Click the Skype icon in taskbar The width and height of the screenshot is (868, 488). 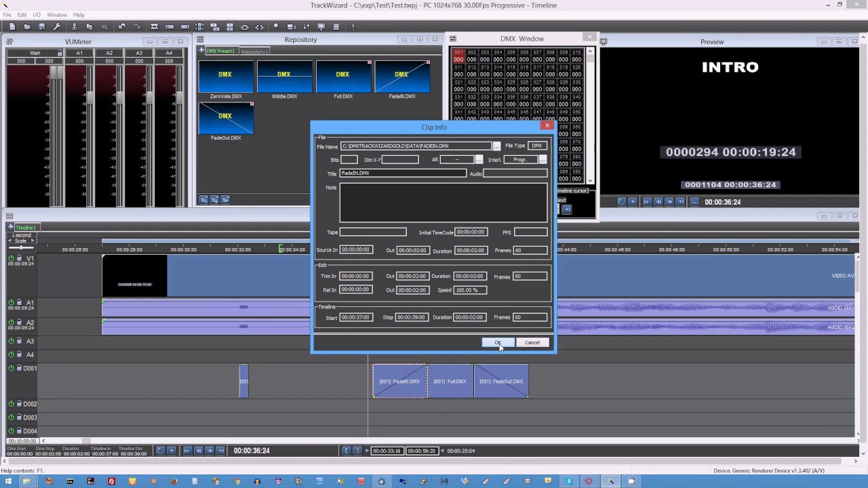tap(568, 481)
